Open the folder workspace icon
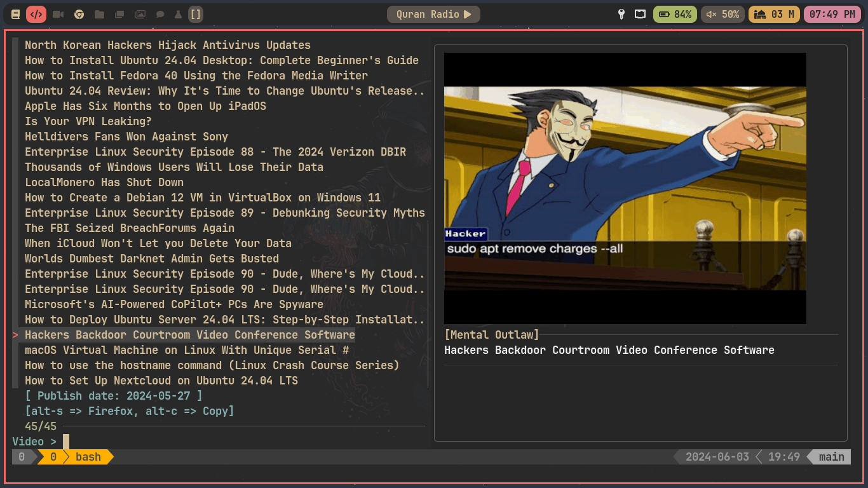 (99, 14)
